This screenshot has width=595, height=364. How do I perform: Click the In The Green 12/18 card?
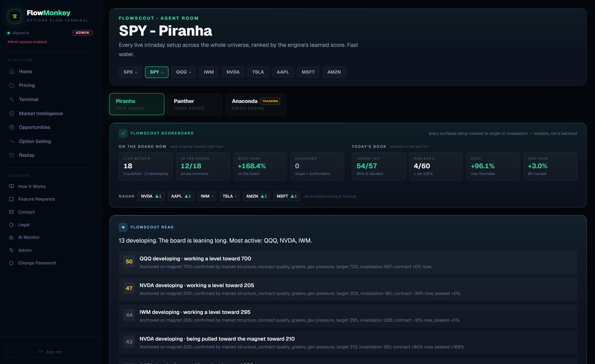[203, 166]
